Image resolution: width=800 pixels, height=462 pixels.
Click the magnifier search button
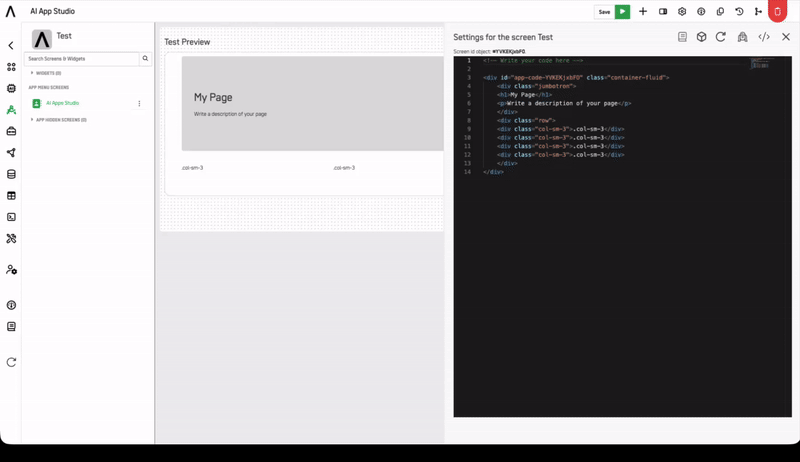click(x=145, y=59)
